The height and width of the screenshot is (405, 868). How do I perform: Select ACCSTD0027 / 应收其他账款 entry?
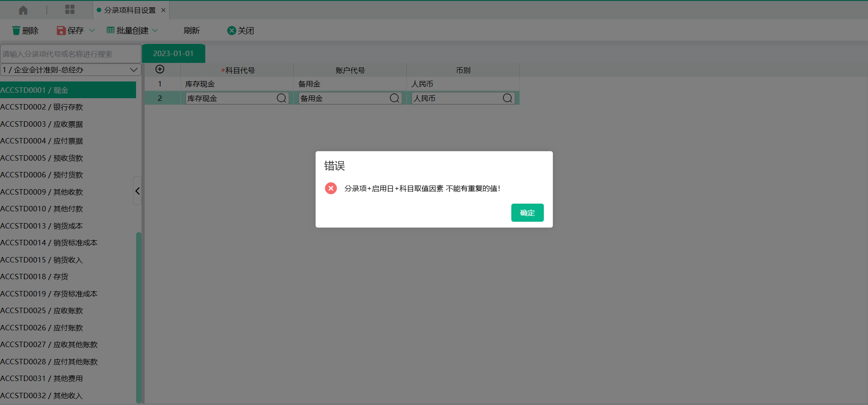coord(68,344)
